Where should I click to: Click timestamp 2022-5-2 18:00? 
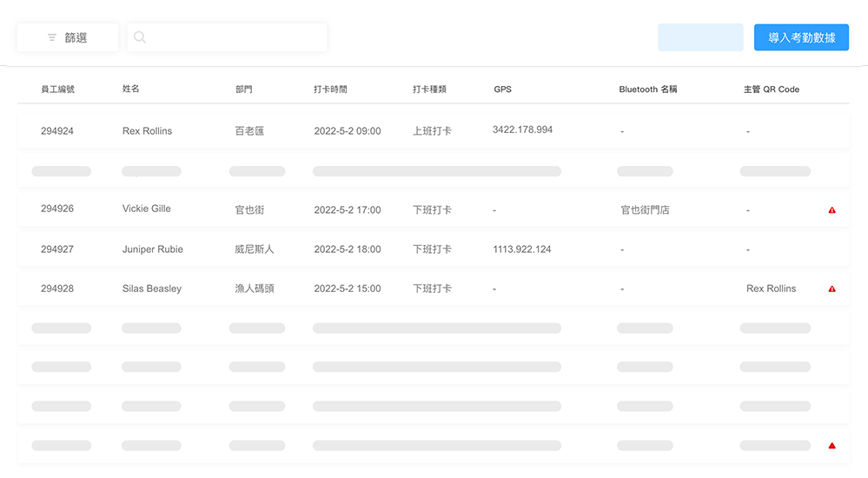pos(347,249)
